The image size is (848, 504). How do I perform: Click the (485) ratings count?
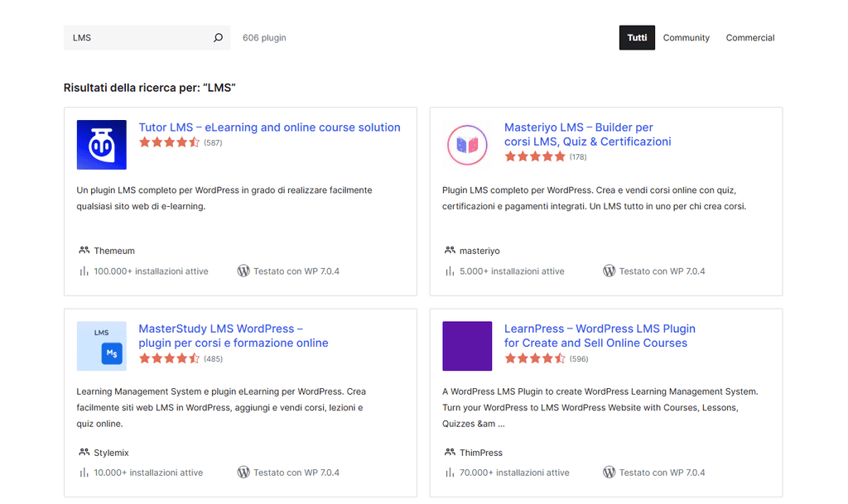pos(213,358)
